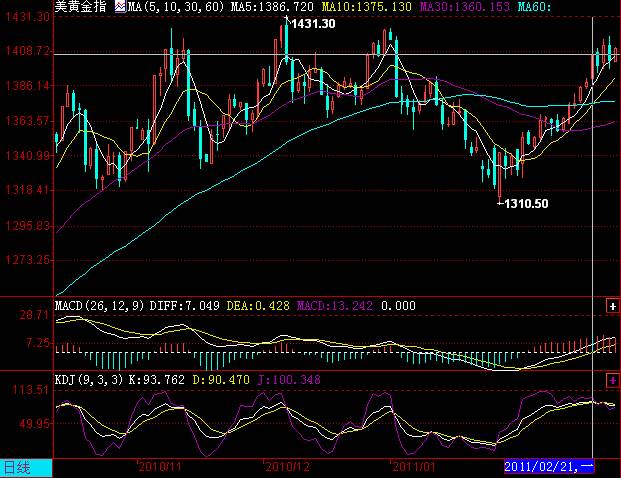Click the 1310.50 low price marker

[x=526, y=204]
